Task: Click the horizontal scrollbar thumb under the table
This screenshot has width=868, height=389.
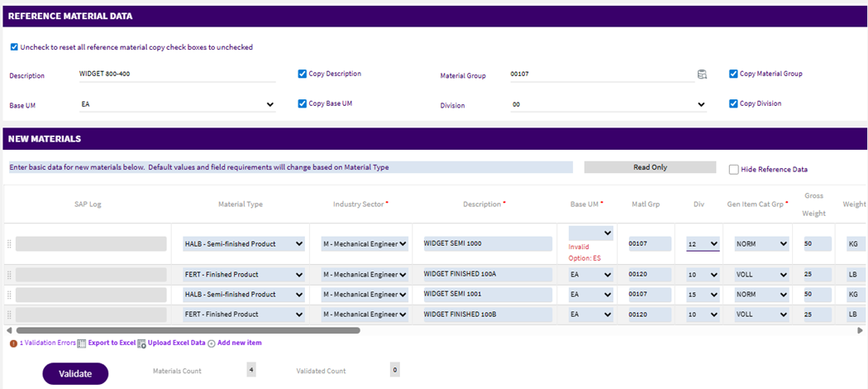Action: (188, 330)
